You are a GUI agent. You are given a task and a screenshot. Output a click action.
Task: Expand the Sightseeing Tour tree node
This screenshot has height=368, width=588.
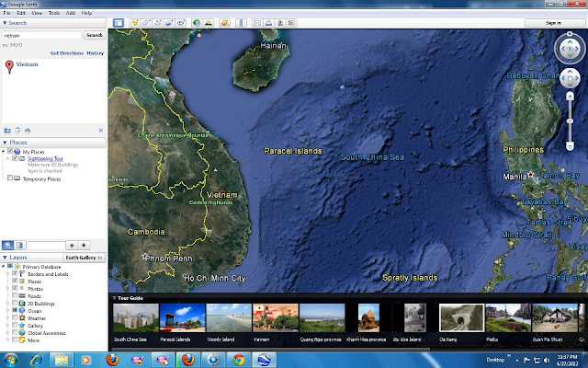(8, 158)
